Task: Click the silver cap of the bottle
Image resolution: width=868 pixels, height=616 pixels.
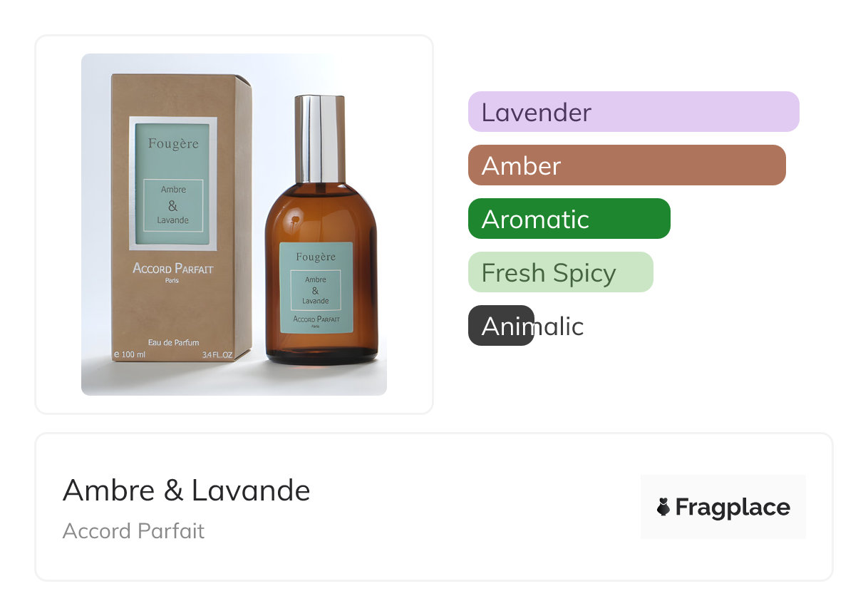Action: (x=319, y=138)
